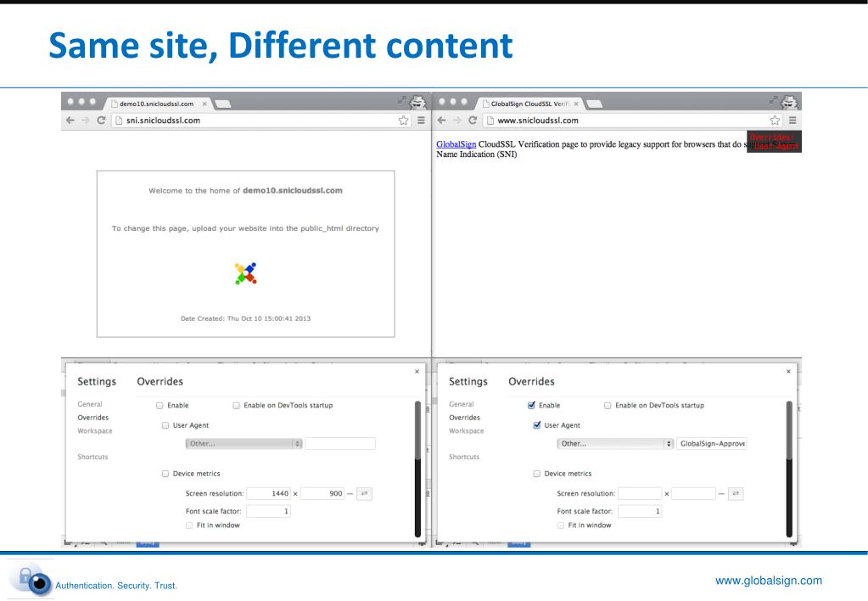This screenshot has width=868, height=601.
Task: Toggle Fit in window in left panel
Action: click(188, 525)
